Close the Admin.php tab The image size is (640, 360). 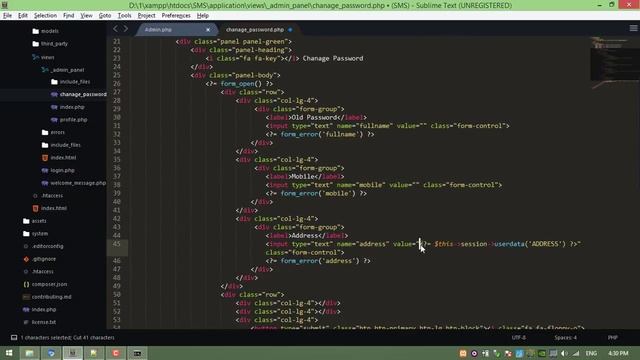208,30
